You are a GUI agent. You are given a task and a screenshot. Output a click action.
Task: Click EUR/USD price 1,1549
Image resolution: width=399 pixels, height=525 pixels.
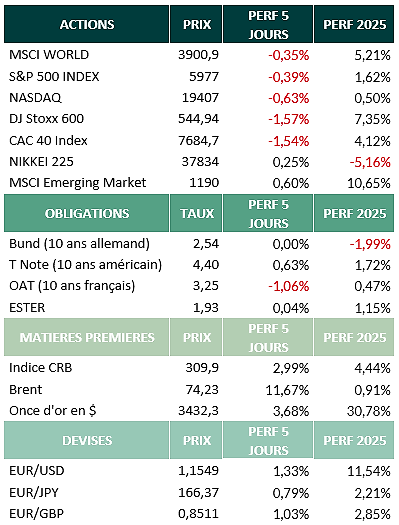coord(198,471)
